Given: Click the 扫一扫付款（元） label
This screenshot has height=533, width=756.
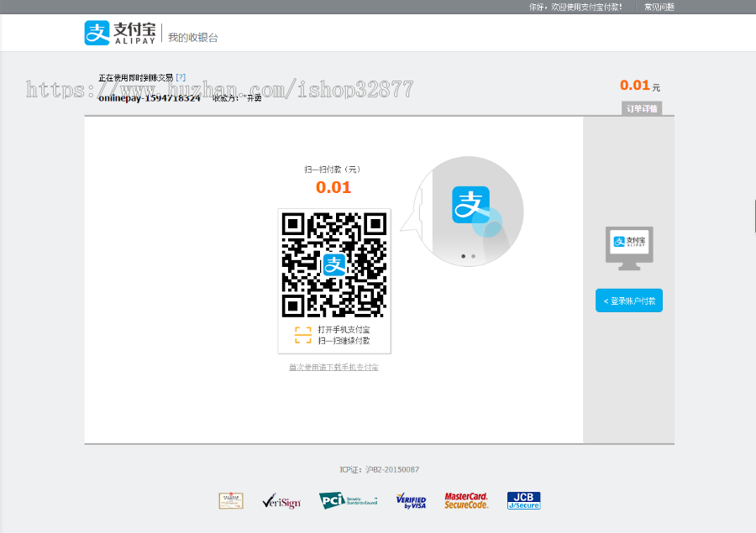Looking at the screenshot, I should 333,170.
